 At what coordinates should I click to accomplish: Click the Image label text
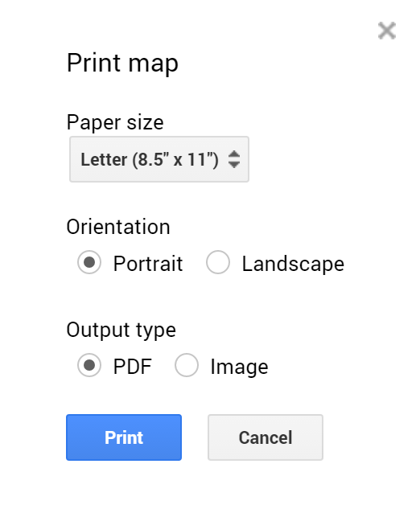(239, 367)
